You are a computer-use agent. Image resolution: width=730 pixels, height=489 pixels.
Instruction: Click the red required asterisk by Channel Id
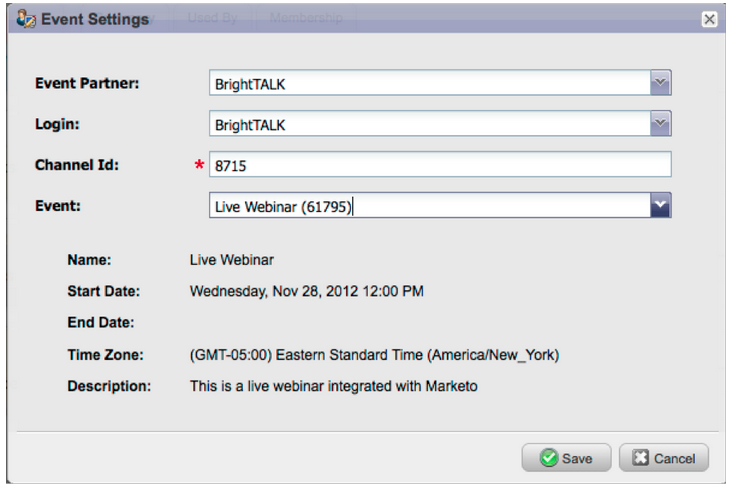pyautogui.click(x=199, y=164)
